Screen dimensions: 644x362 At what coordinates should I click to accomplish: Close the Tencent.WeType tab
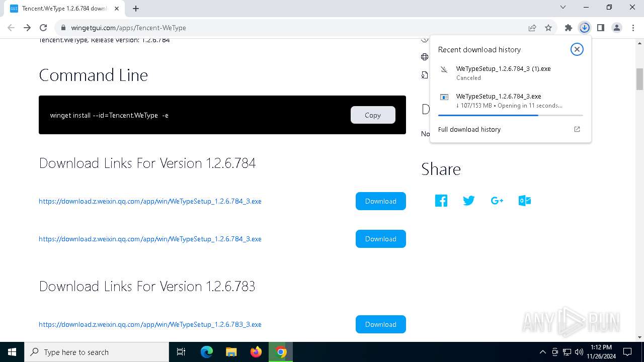coord(116,9)
